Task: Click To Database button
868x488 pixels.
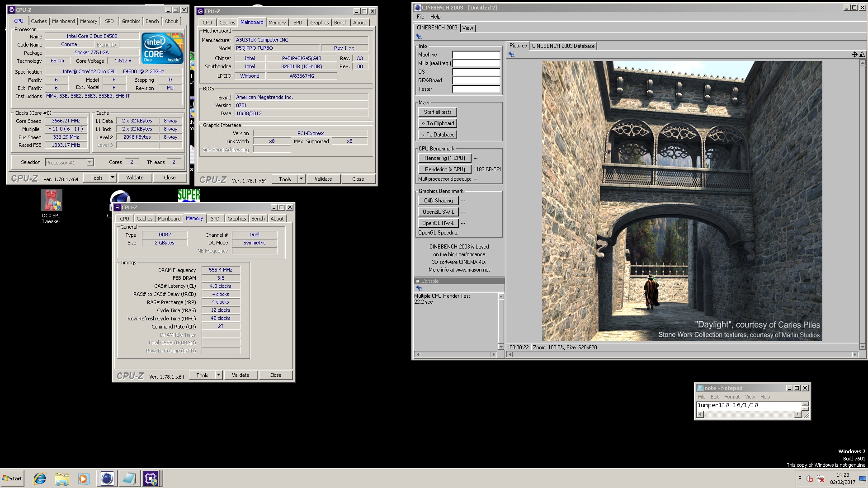Action: (438, 135)
